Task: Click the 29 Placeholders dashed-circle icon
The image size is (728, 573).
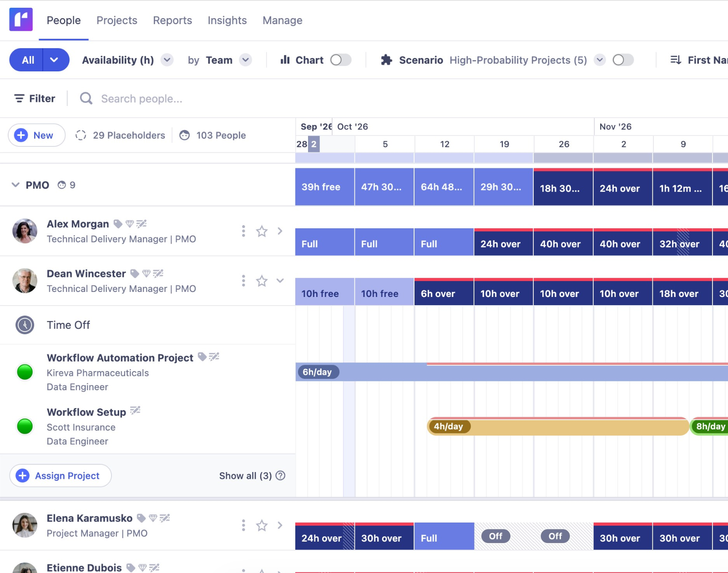Action: [x=81, y=135]
